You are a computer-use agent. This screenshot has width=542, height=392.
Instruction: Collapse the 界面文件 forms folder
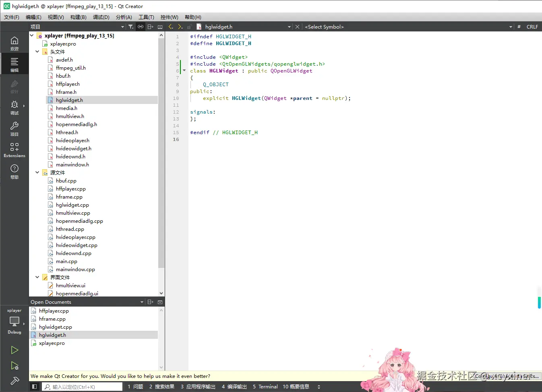point(37,277)
